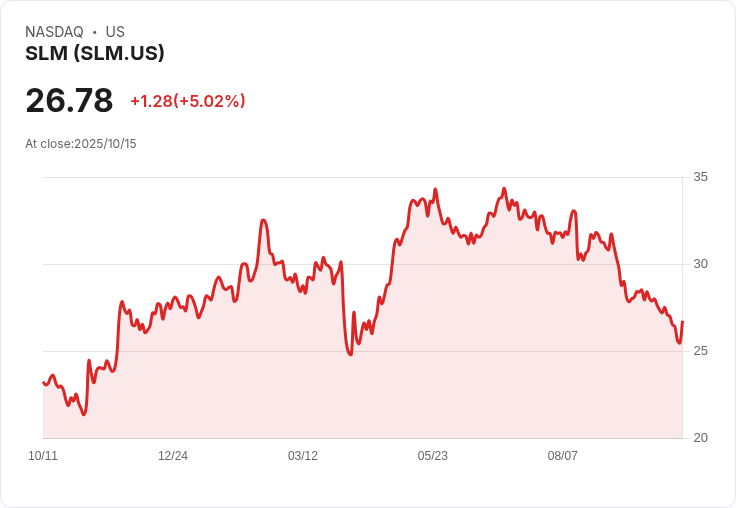Click the final endpoint of the price line

click(682, 322)
